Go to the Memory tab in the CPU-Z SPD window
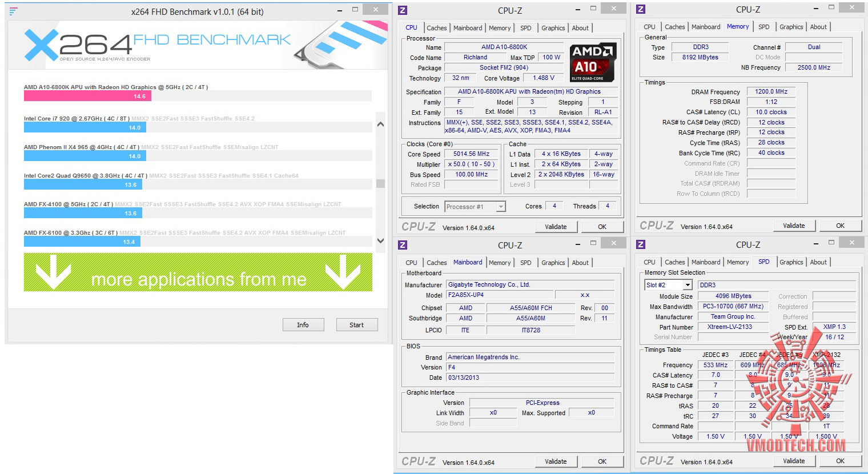The height and width of the screenshot is (474, 868). pyautogui.click(x=738, y=262)
